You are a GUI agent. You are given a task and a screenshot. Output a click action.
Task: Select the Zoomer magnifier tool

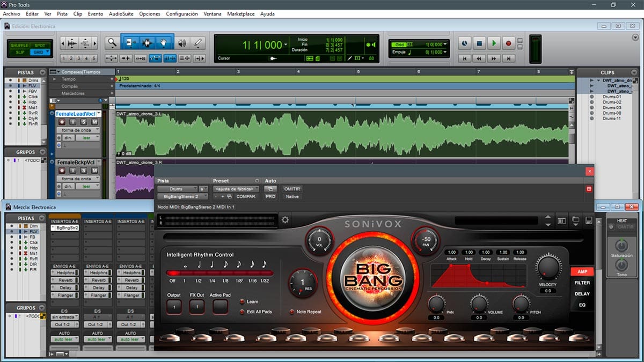coord(112,42)
